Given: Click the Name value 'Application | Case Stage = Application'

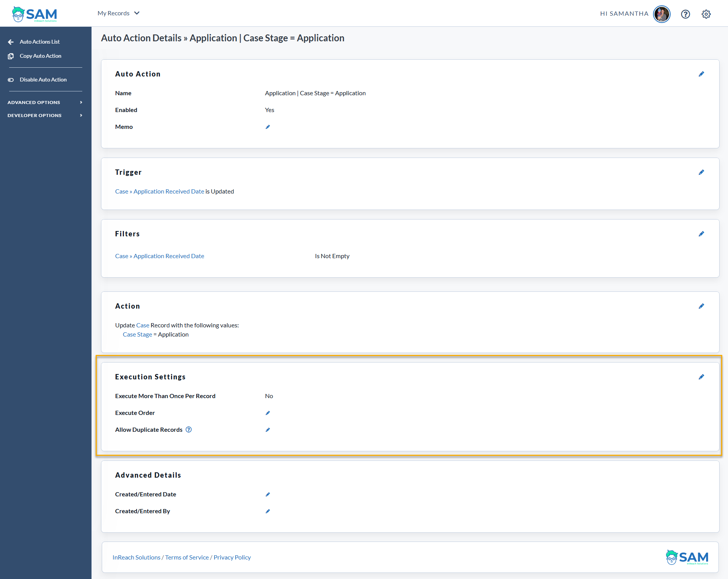Looking at the screenshot, I should click(315, 93).
